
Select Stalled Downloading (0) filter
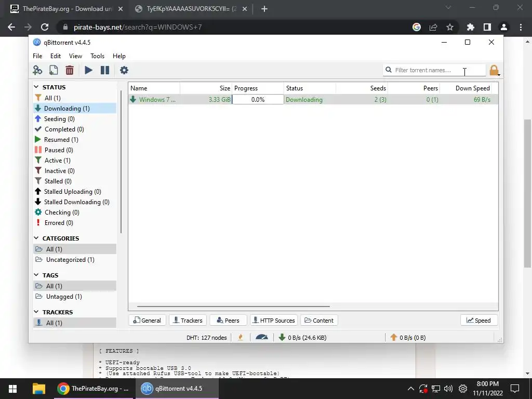point(75,202)
